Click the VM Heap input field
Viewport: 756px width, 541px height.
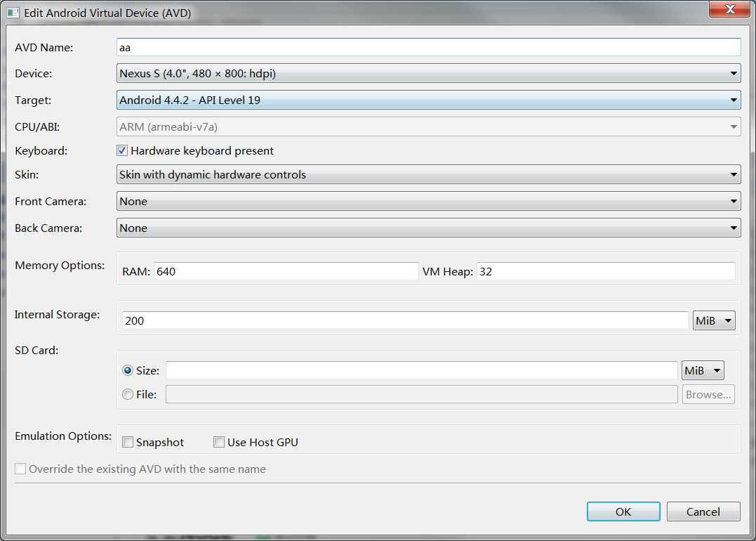point(606,271)
